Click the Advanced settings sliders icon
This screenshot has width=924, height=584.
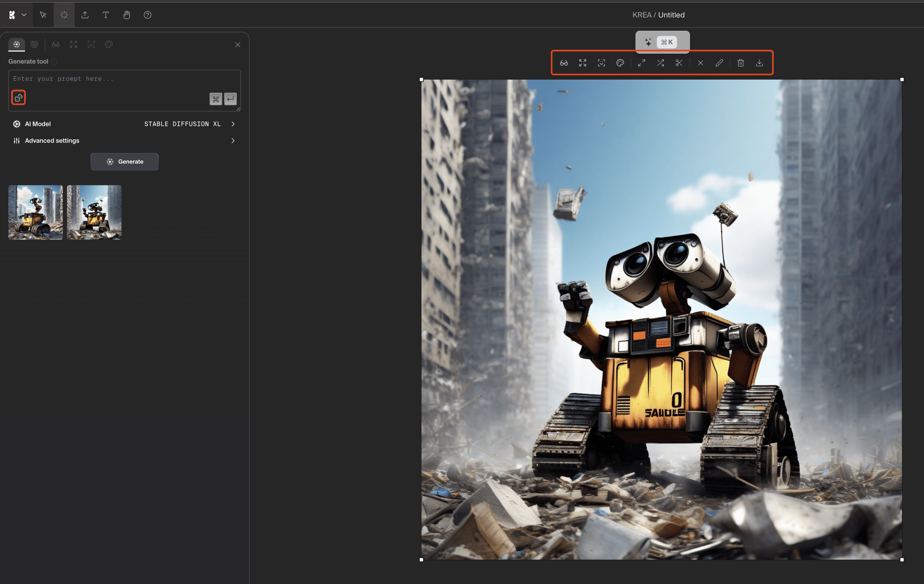pyautogui.click(x=17, y=141)
